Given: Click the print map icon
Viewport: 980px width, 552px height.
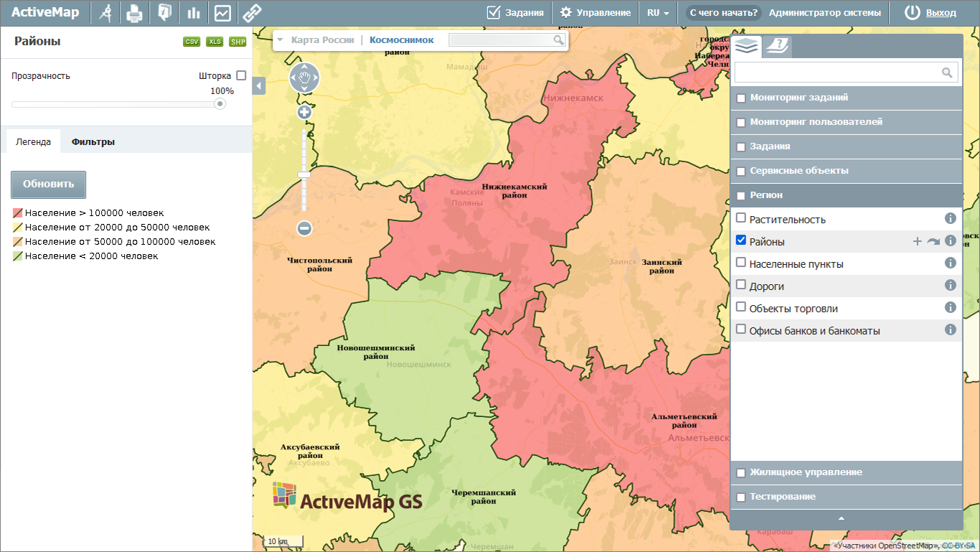Looking at the screenshot, I should pyautogui.click(x=135, y=13).
